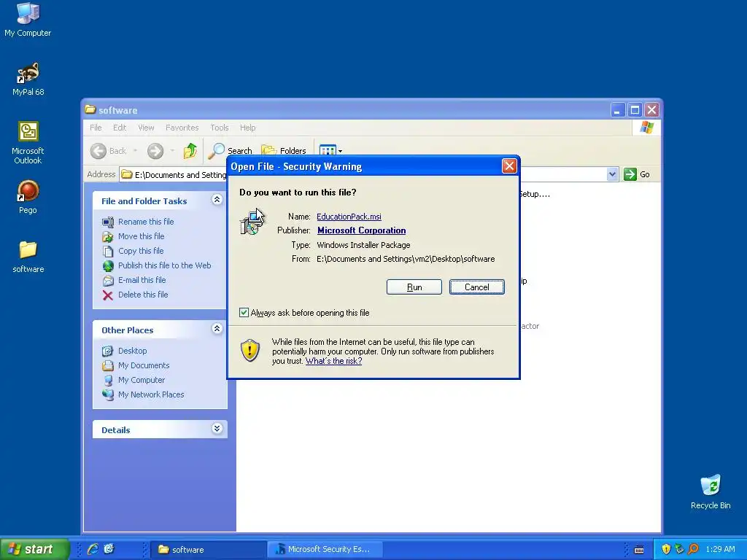Viewport: 747px width, 560px height.
Task: Open the What's the risk? link
Action: [x=333, y=361]
